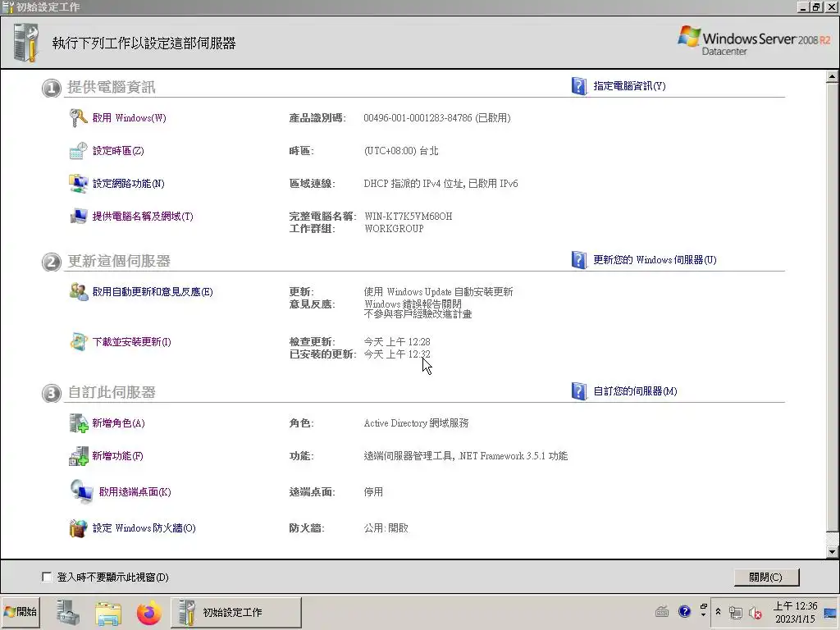Open help link 自訂您的伺服器(M)
The image size is (840, 630).
click(x=636, y=391)
